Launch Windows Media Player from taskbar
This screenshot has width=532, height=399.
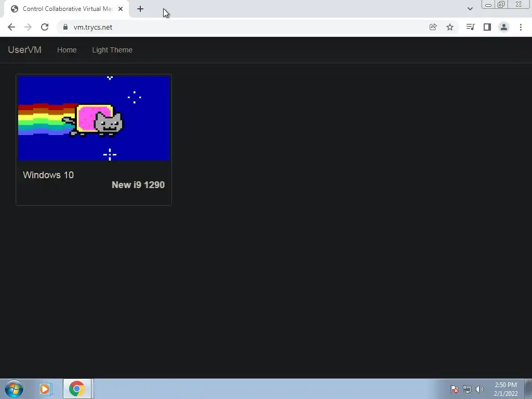coord(46,389)
